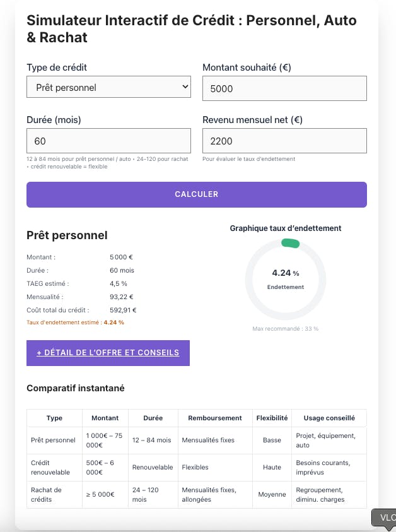Expand Détail de l'offre et conseils
Screen dimensions: 396x532
click(108, 353)
